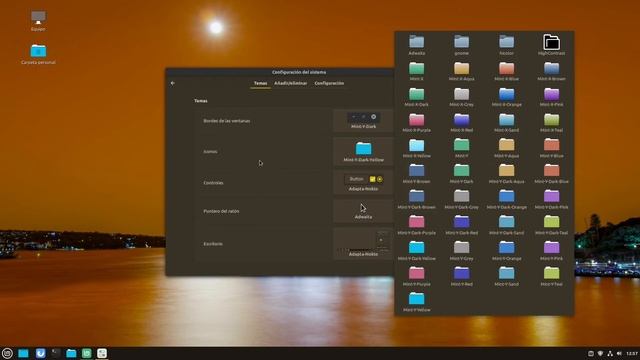Select the Mint-Y-Dark-Grey icon theme

coord(461,199)
